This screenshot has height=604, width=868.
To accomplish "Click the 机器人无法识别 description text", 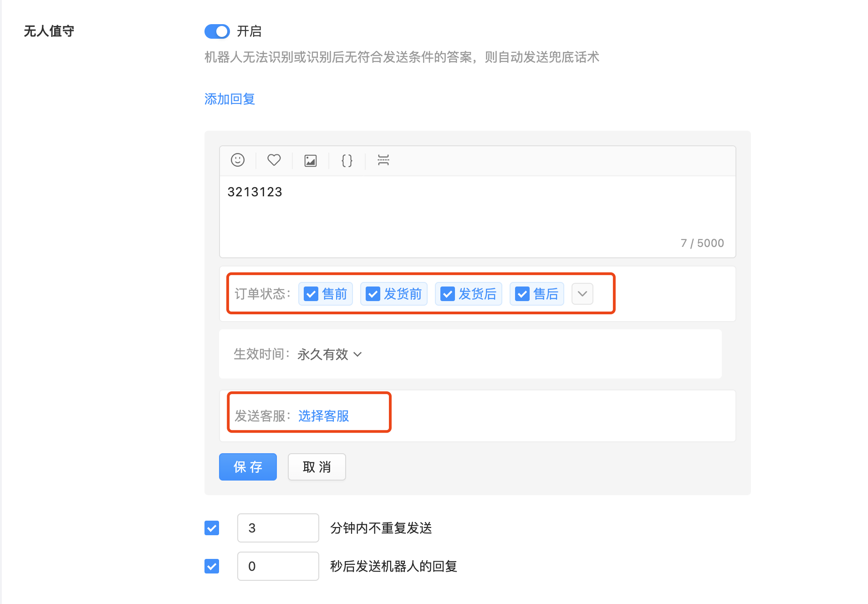I will pyautogui.click(x=402, y=57).
